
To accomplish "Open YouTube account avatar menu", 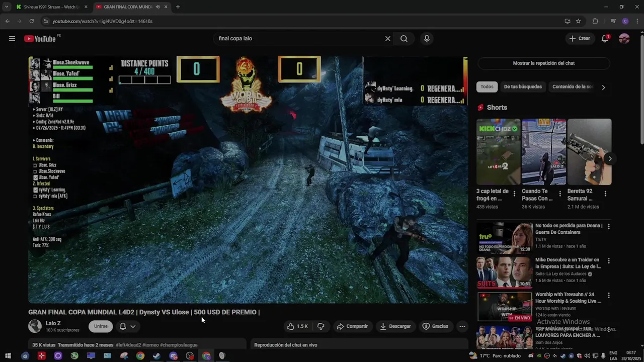I will [624, 39].
